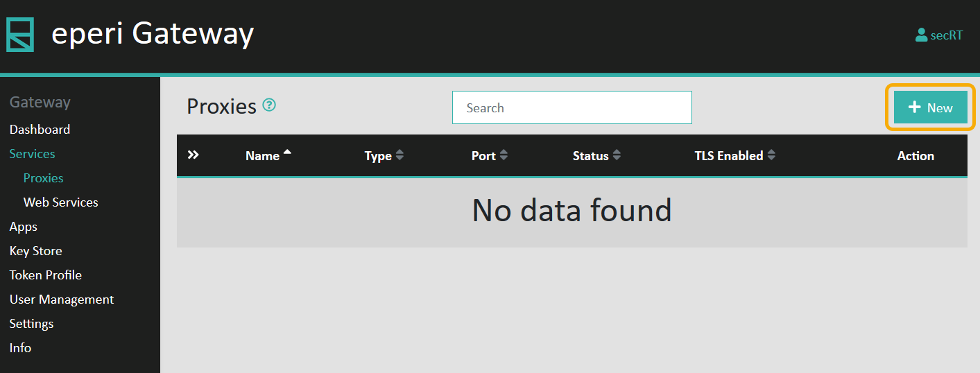The image size is (980, 373).
Task: Expand columns with the double-chevron icon
Action: (194, 155)
